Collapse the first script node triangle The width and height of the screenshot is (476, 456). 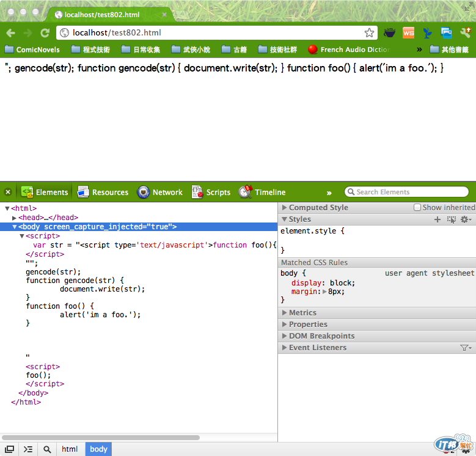[x=21, y=236]
